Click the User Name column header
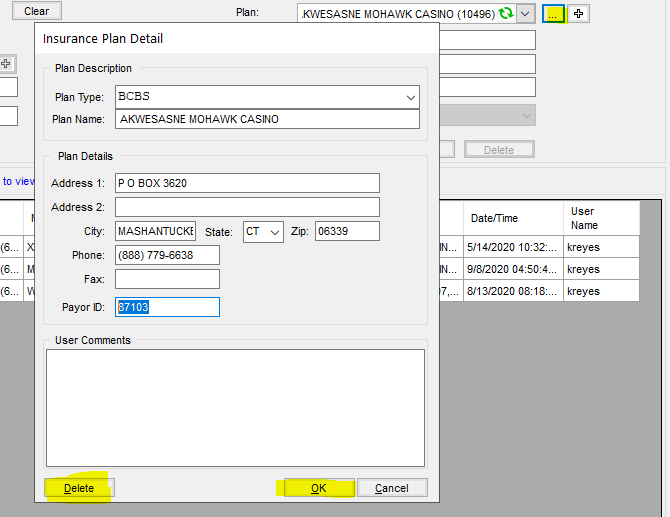 [x=601, y=218]
